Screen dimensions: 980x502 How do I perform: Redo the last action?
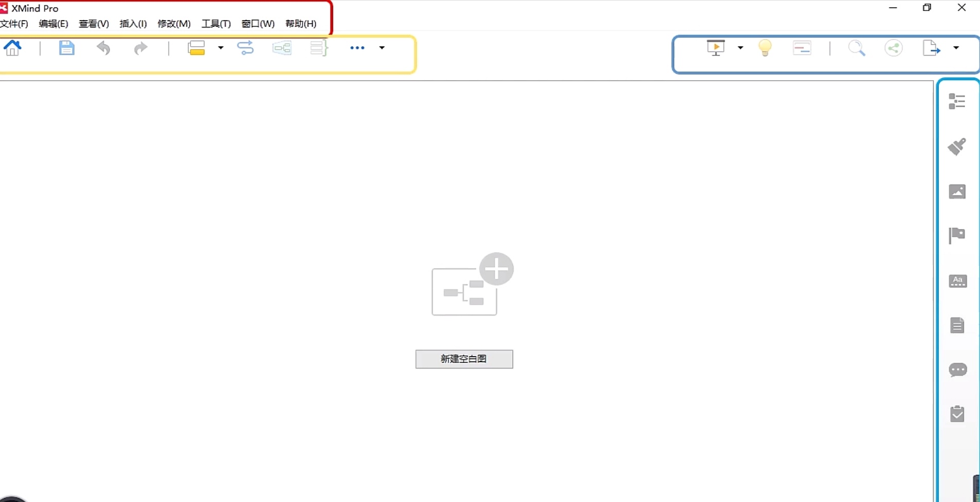coord(140,48)
